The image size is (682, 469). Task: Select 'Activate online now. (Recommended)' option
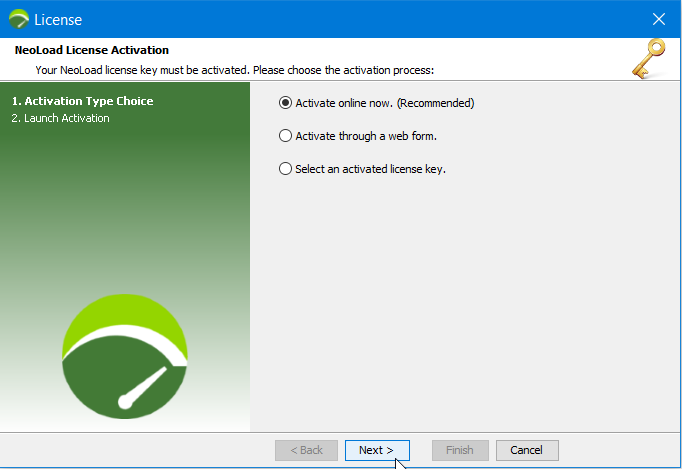286,103
